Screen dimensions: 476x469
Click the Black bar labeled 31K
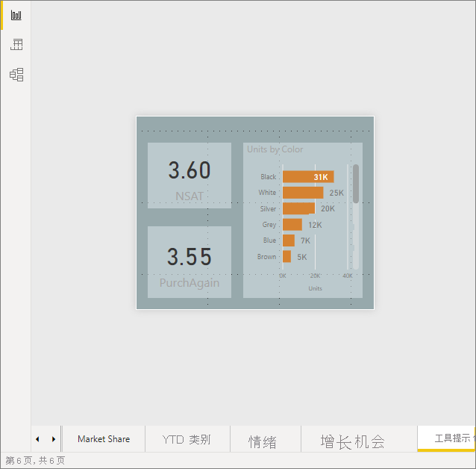click(x=308, y=176)
